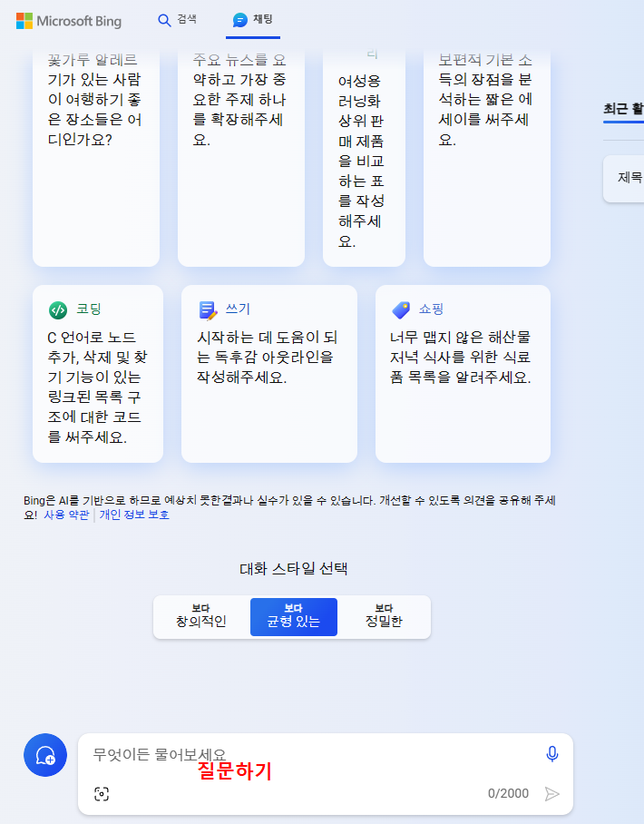
Task: Open the 검색 search tab
Action: click(x=178, y=20)
